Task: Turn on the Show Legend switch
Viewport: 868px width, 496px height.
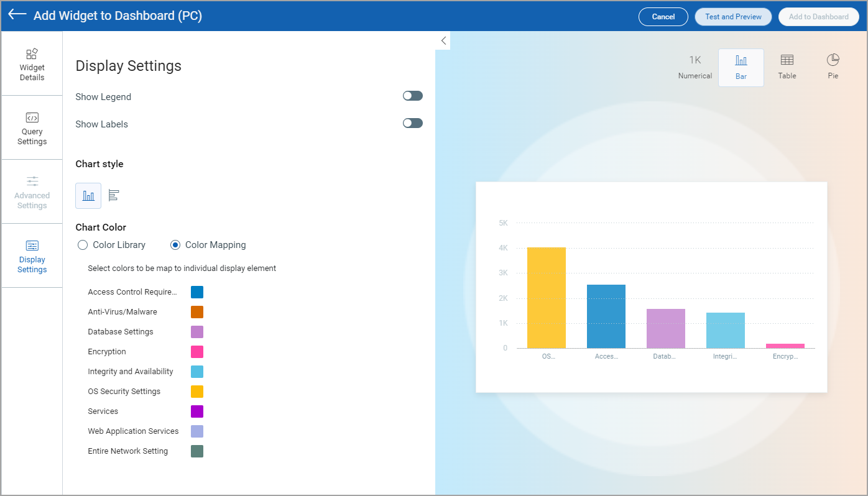Action: (x=413, y=96)
